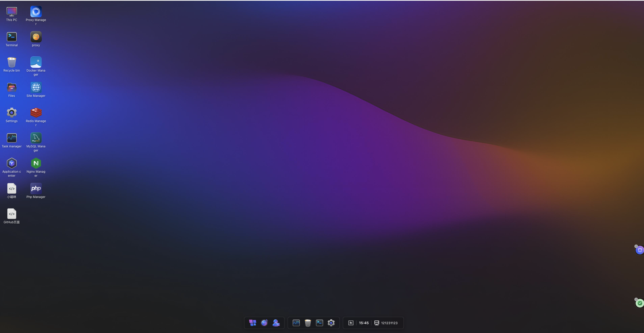Open Site Manager

pyautogui.click(x=36, y=87)
